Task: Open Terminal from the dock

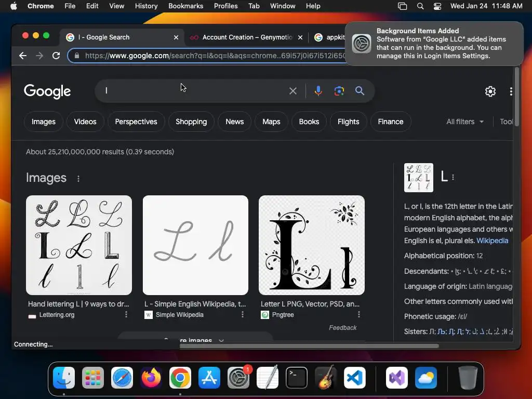Action: pyautogui.click(x=297, y=378)
